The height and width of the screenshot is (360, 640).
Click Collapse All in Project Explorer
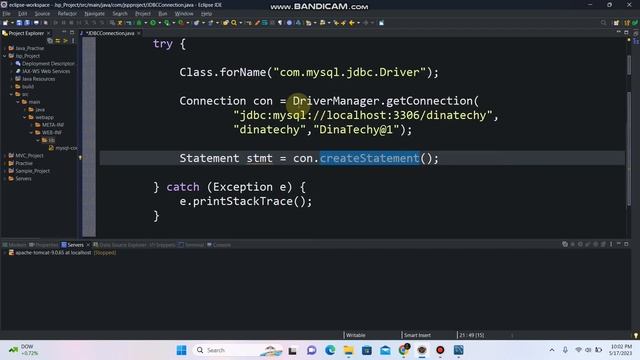[x=50, y=41]
